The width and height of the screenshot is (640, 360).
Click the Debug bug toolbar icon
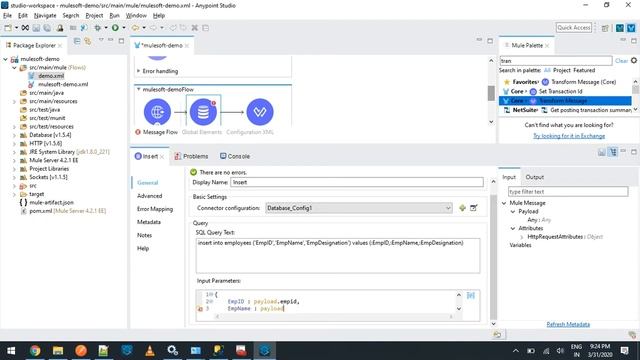tap(98, 28)
